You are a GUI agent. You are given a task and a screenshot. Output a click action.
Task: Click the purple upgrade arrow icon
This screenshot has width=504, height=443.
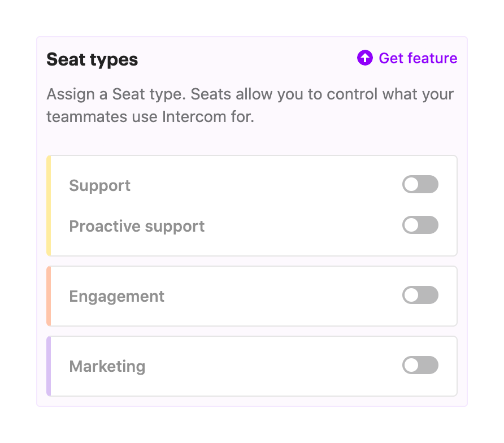coord(365,58)
